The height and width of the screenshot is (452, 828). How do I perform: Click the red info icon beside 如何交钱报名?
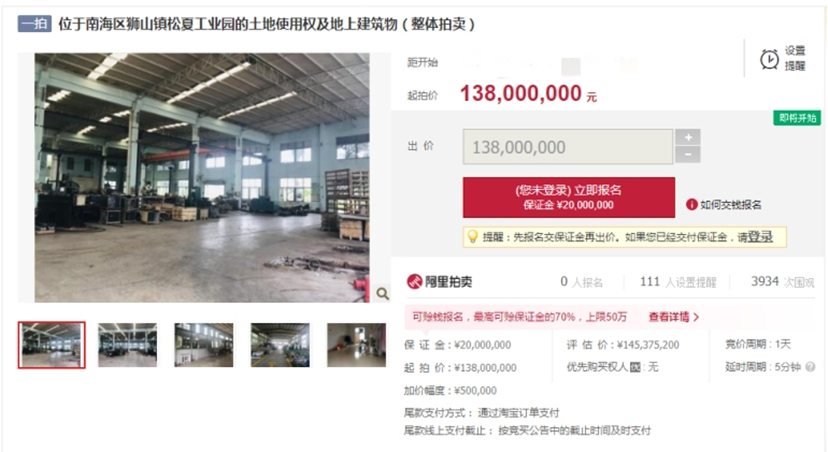(691, 204)
